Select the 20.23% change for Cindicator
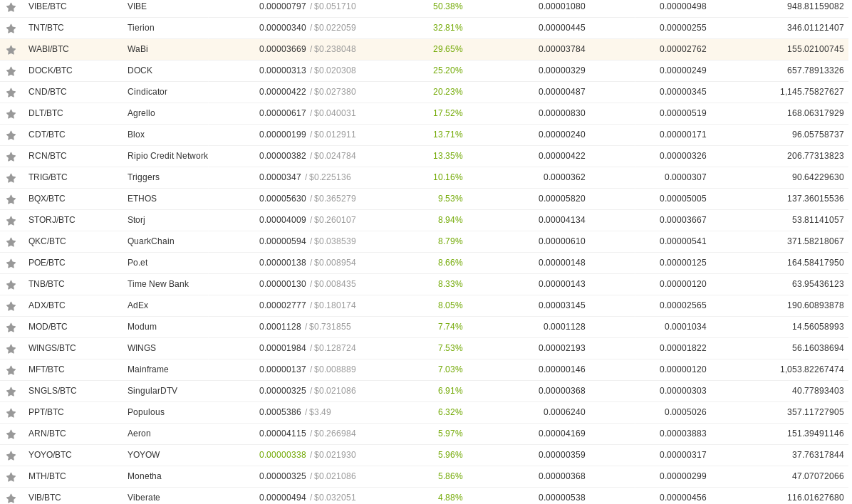The width and height of the screenshot is (852, 504). (448, 92)
